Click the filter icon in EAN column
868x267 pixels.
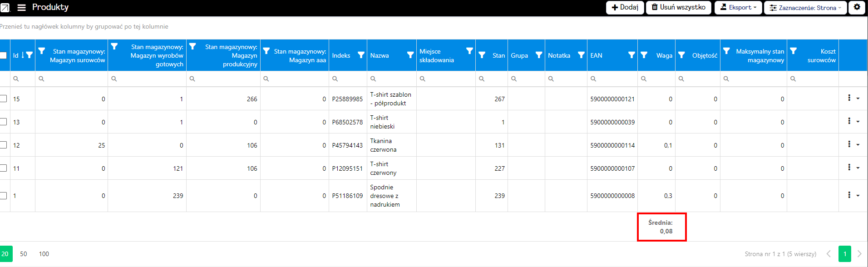coord(631,55)
